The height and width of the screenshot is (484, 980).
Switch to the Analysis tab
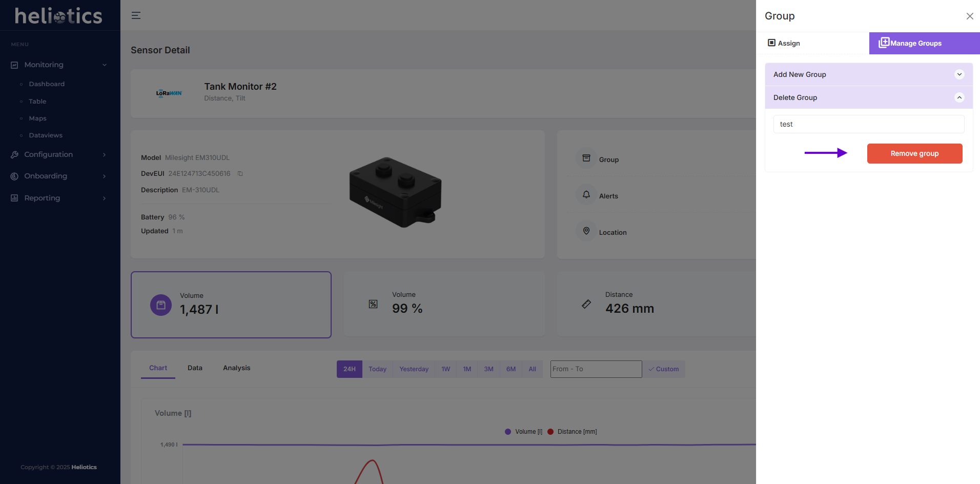point(237,368)
